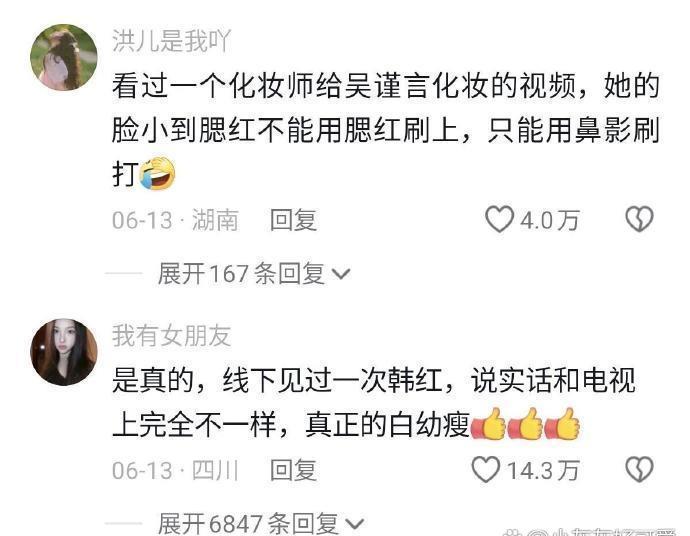The width and height of the screenshot is (690, 536).
Task: Dislike the comment by 洪儿是我吖 via broken heart
Action: point(639,219)
